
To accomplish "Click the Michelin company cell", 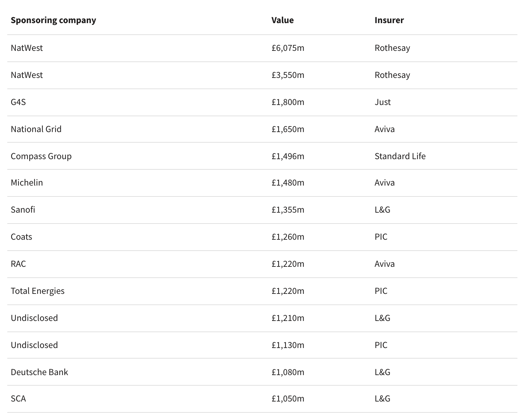I will (x=27, y=183).
